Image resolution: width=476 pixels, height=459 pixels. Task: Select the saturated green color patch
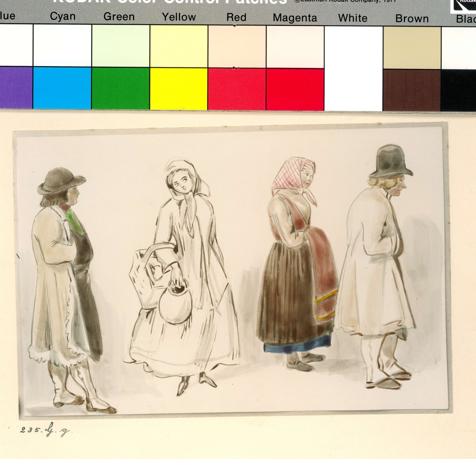121,88
